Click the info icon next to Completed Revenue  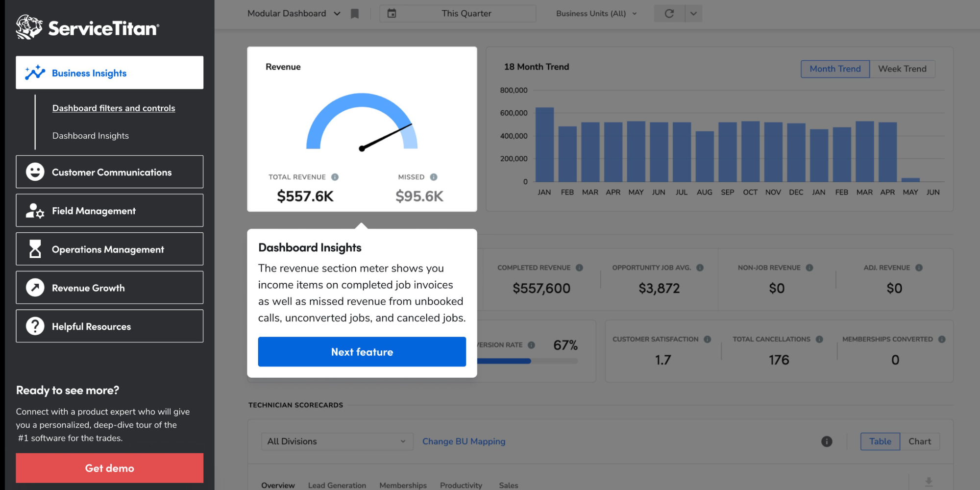579,268
